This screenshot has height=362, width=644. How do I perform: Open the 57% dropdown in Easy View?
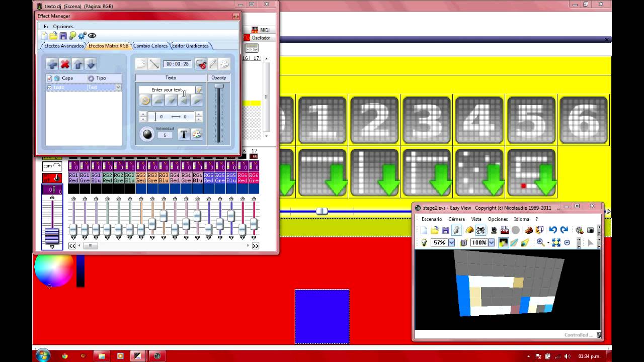[451, 242]
